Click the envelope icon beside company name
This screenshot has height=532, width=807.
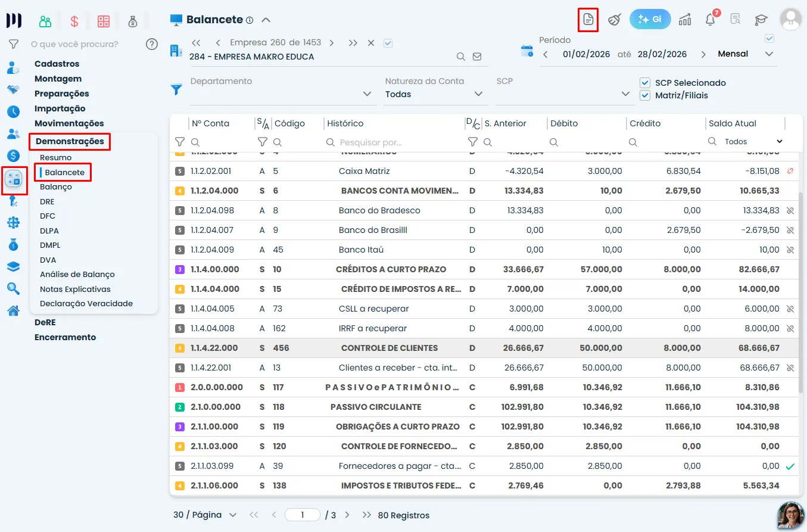[477, 57]
